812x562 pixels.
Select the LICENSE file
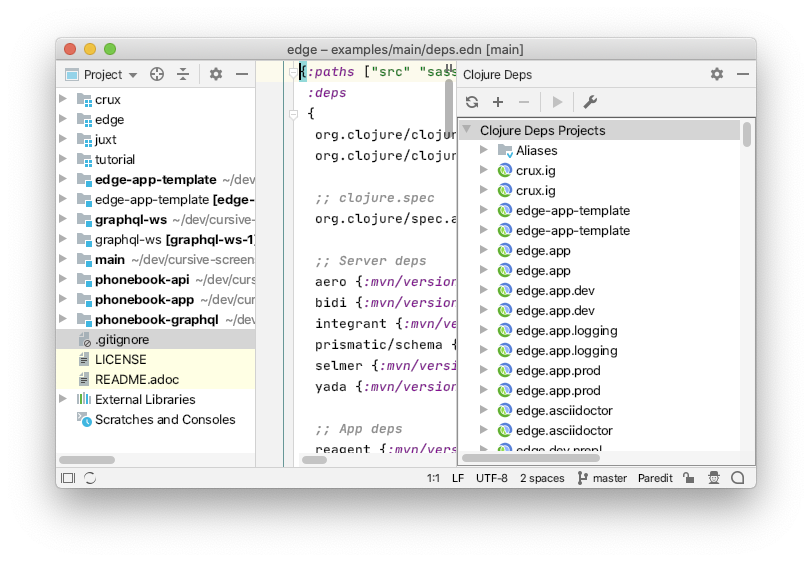tap(156, 359)
